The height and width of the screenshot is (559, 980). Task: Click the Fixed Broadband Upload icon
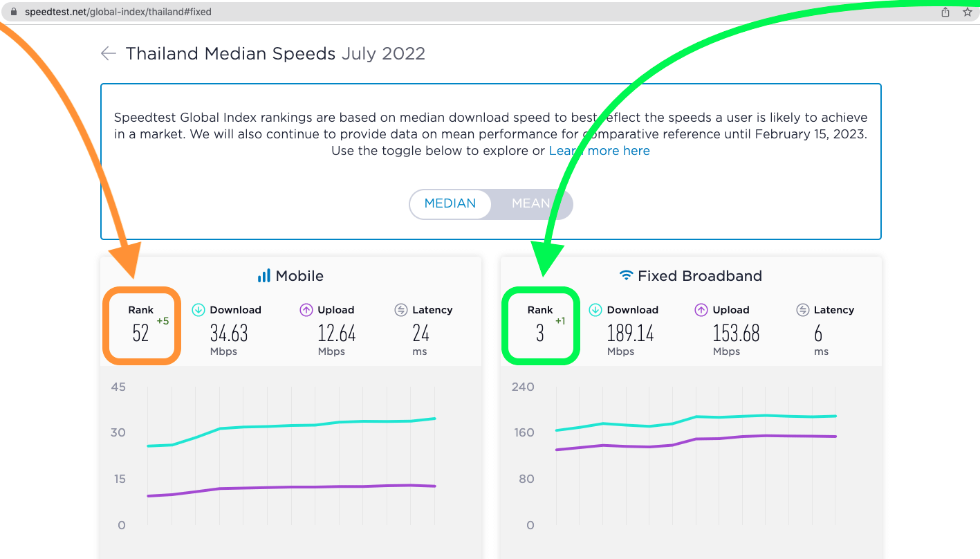(x=701, y=309)
